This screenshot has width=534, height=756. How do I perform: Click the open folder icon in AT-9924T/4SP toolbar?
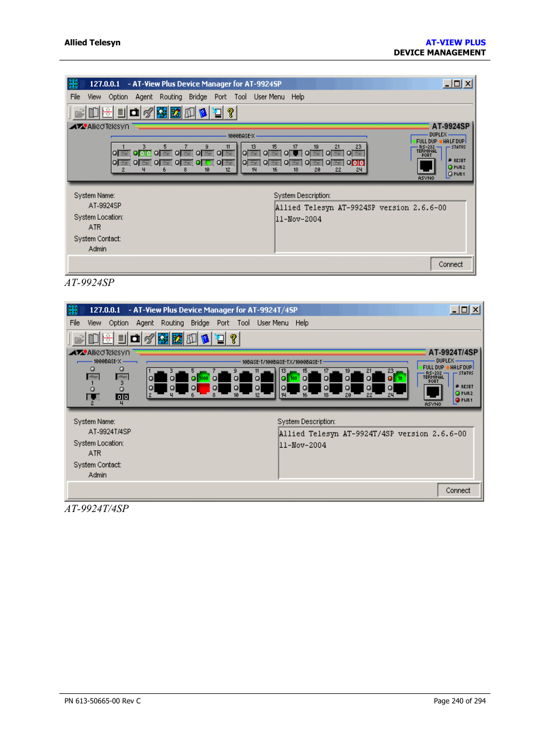(x=79, y=339)
